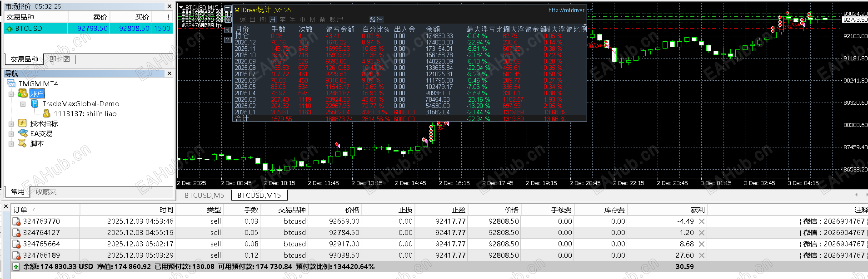Image resolution: width=868 pixels, height=279 pixels.
Task: Expand the EA交易 tree node
Action: tap(11, 134)
